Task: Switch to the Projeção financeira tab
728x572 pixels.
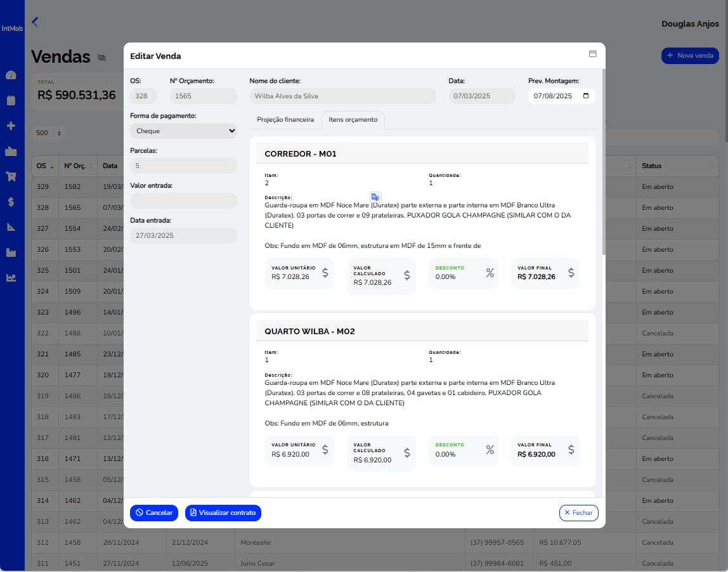Action: click(285, 120)
